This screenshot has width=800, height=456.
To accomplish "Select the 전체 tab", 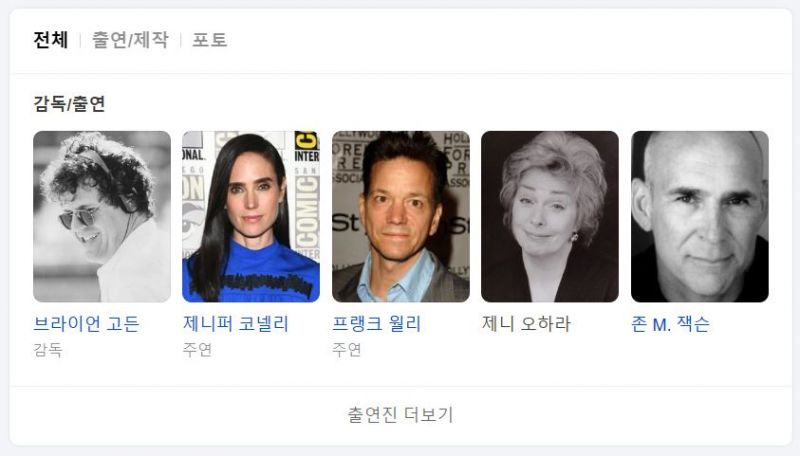I will [x=50, y=40].
